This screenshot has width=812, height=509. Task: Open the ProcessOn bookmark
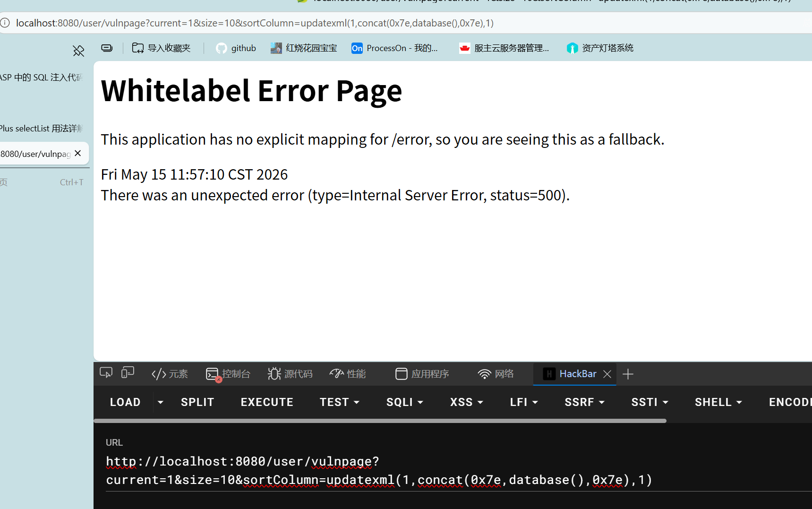(395, 48)
